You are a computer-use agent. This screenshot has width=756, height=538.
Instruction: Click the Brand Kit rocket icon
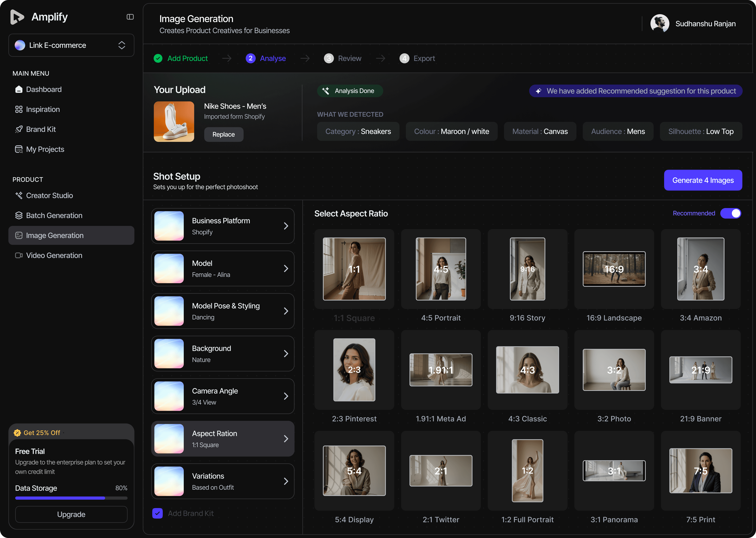(19, 129)
